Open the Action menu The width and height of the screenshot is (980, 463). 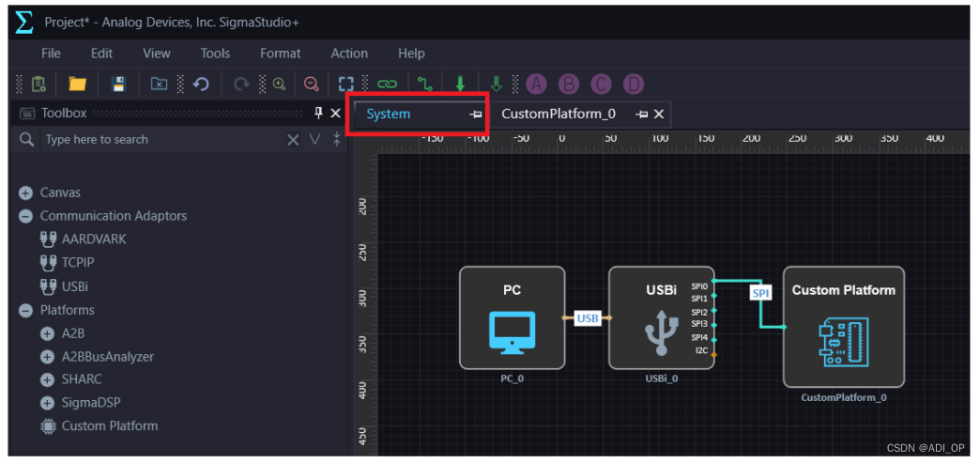(x=349, y=54)
